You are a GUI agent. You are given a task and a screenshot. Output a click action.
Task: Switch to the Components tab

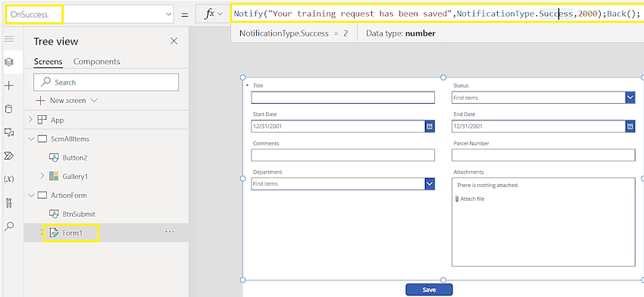tap(96, 61)
